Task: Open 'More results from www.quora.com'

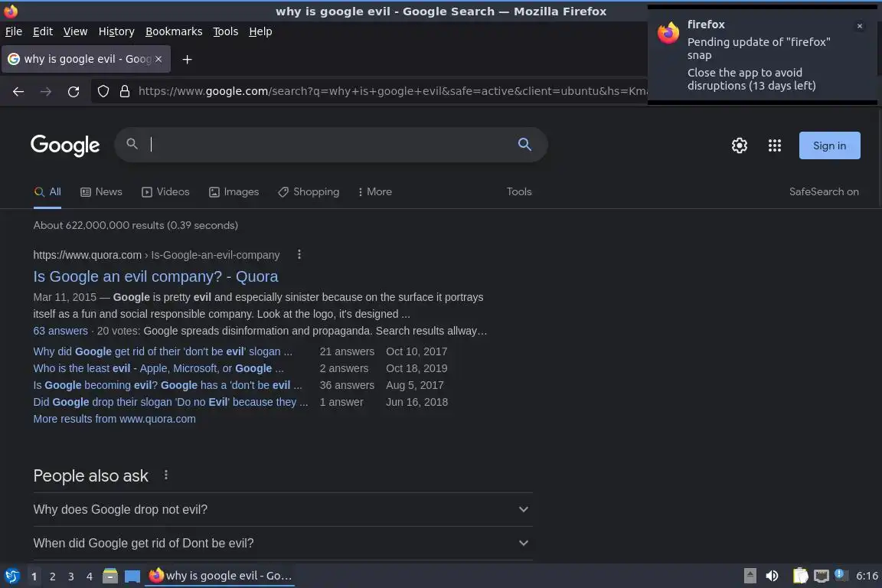Action: 114,419
